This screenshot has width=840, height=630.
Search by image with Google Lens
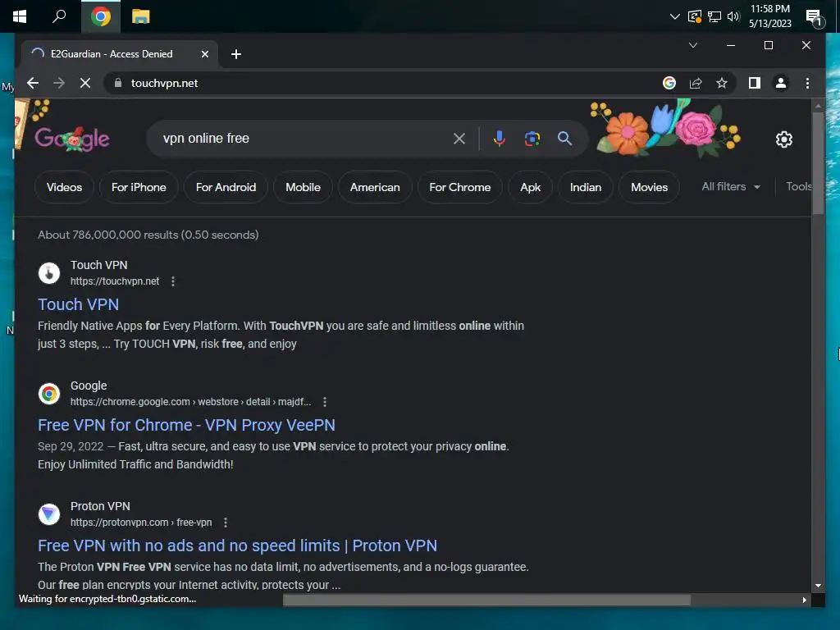tap(532, 139)
